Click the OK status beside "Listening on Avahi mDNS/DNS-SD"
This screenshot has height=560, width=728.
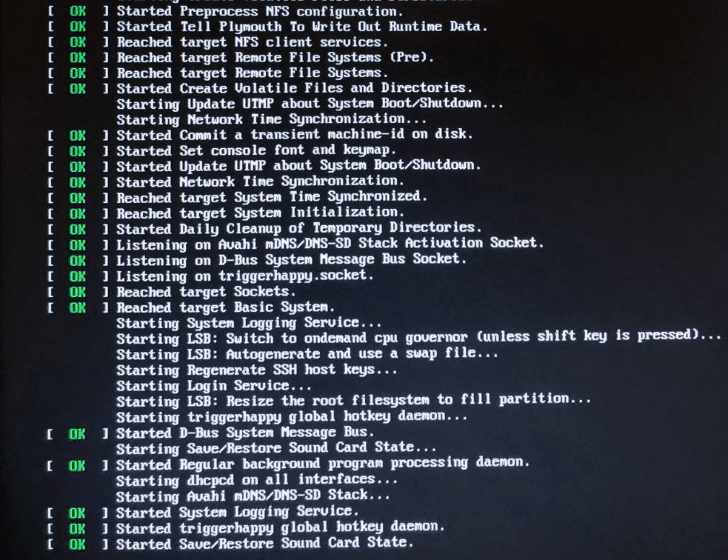click(78, 245)
